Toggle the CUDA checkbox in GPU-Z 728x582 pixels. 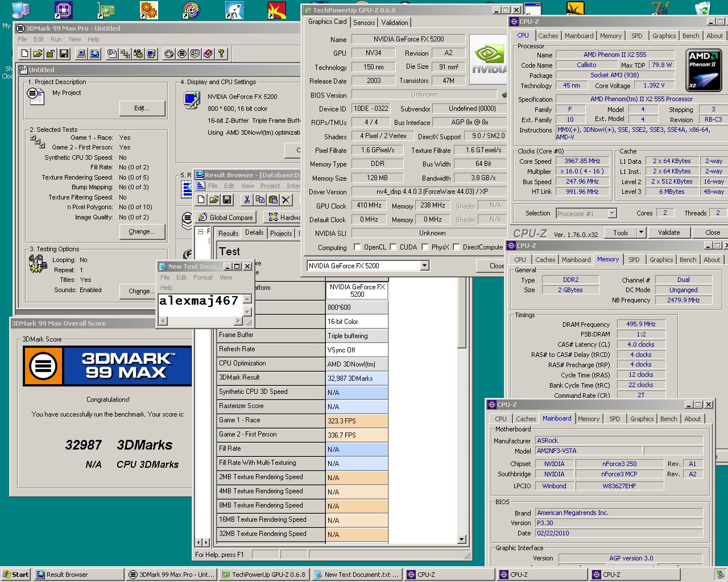click(393, 247)
